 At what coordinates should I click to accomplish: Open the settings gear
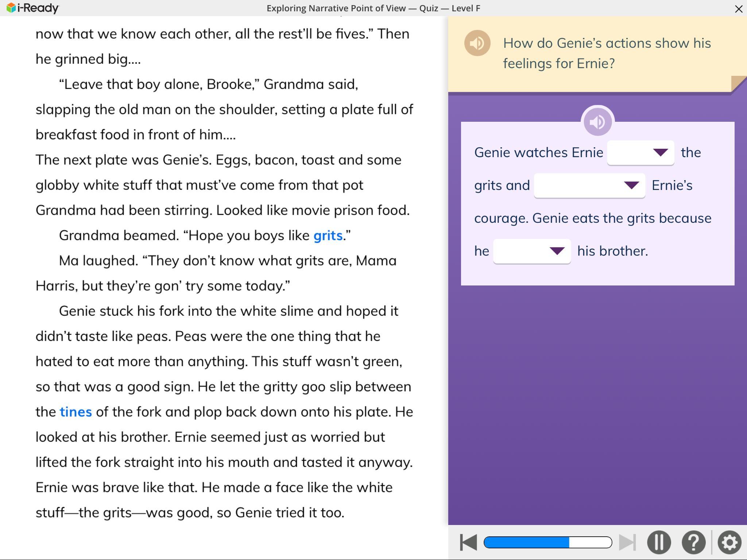click(729, 542)
